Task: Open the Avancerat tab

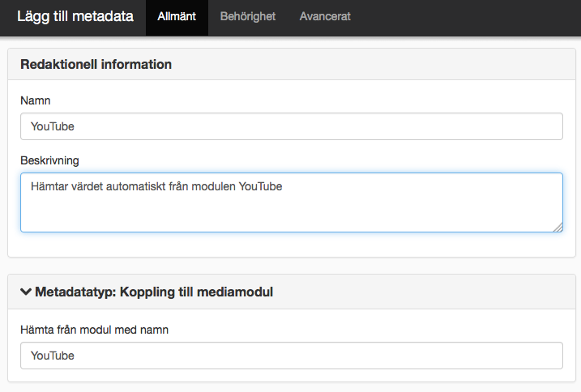Action: coord(325,17)
